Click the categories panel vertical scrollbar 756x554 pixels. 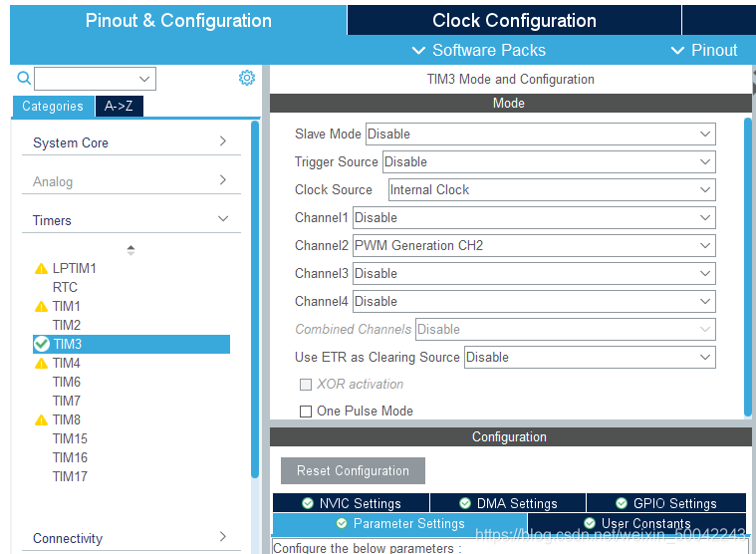point(255,299)
